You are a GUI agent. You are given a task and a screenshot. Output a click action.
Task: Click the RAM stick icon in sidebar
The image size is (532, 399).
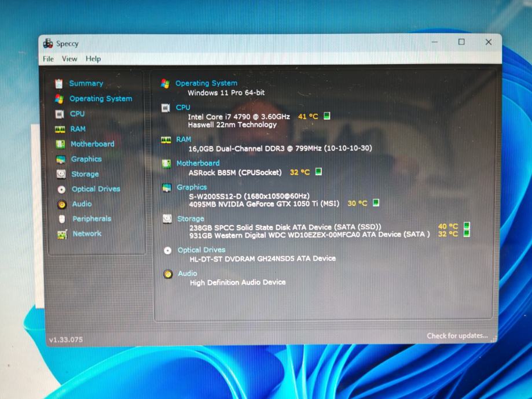pos(60,129)
